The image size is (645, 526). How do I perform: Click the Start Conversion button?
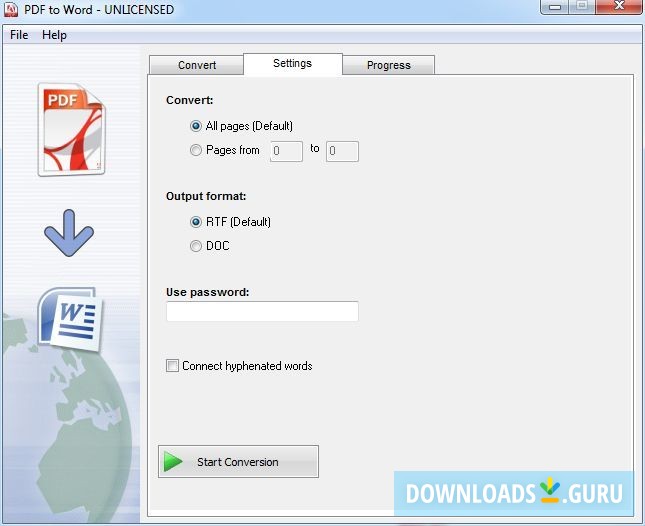[x=238, y=461]
